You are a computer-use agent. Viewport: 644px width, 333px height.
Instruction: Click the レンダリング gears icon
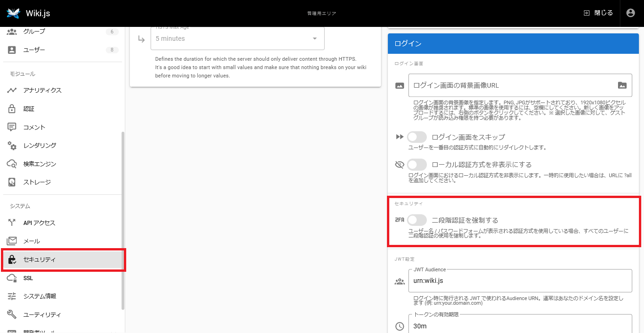[12, 146]
